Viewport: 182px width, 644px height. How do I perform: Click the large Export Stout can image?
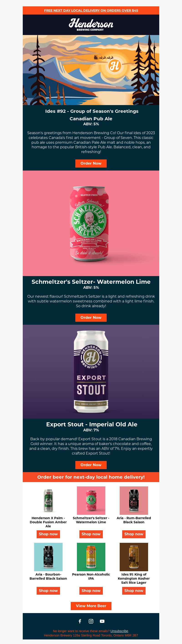[x=91, y=372]
